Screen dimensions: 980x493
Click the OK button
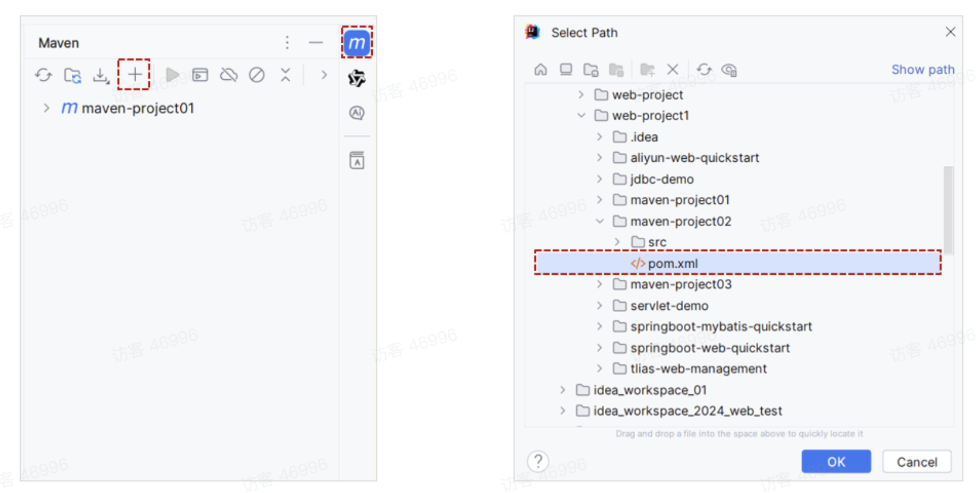pyautogui.click(x=836, y=462)
